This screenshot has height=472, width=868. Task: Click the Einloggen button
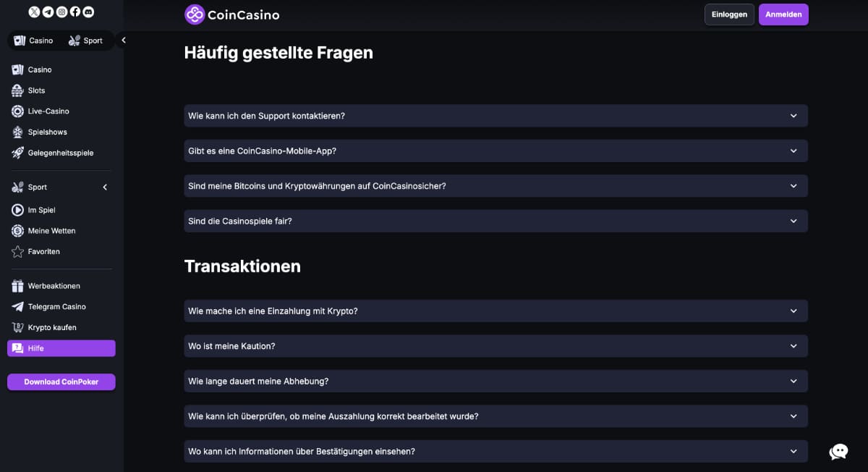pos(729,14)
